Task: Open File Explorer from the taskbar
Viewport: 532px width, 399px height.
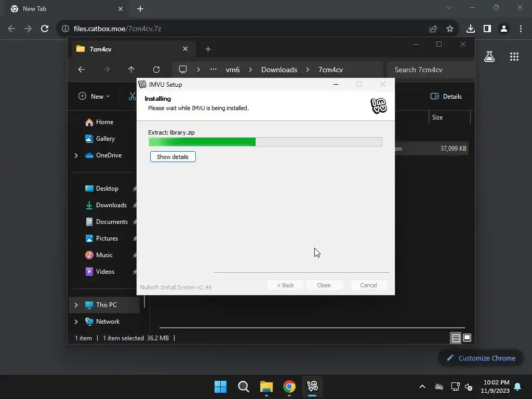Action: pos(267,387)
